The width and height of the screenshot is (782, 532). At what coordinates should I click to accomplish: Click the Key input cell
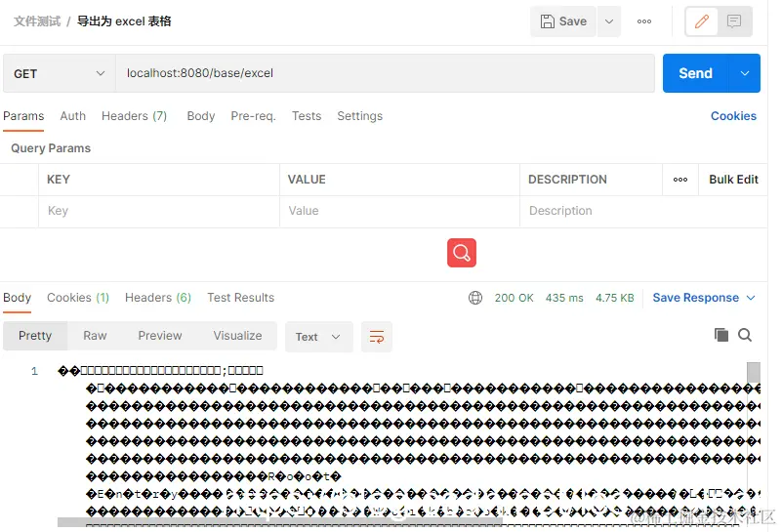pos(159,211)
